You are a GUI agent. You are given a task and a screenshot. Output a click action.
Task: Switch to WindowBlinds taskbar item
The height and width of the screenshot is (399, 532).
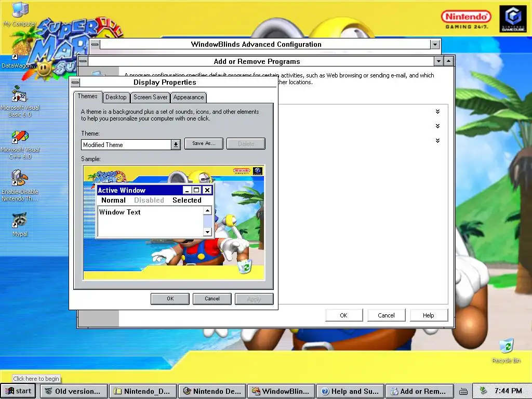point(281,391)
